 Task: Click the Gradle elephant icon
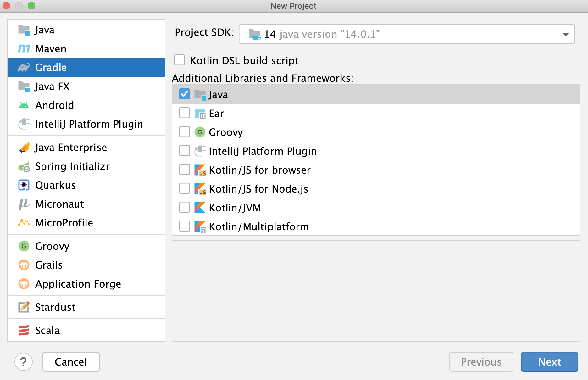24,67
